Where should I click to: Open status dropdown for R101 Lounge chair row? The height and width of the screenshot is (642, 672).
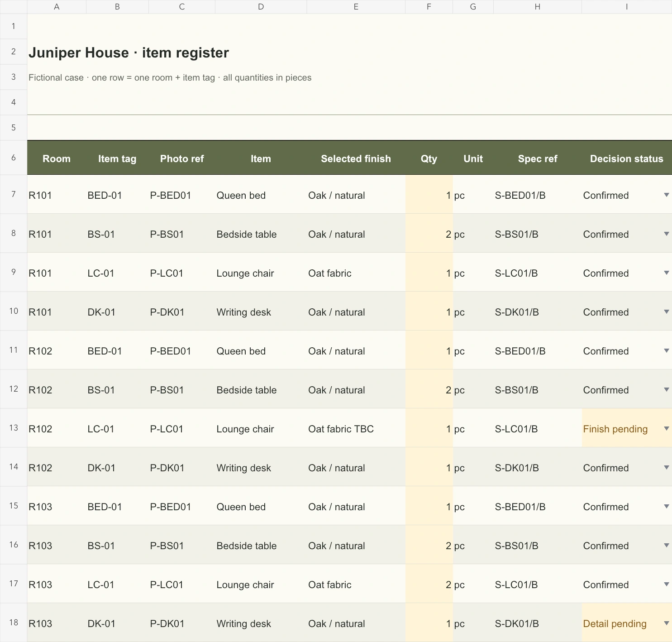[666, 273]
